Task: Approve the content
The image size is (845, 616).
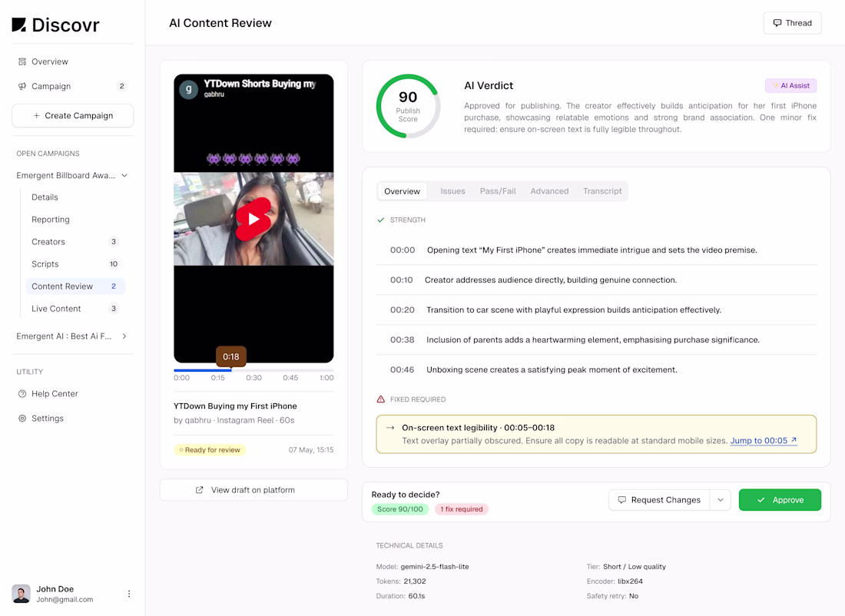Action: [780, 500]
